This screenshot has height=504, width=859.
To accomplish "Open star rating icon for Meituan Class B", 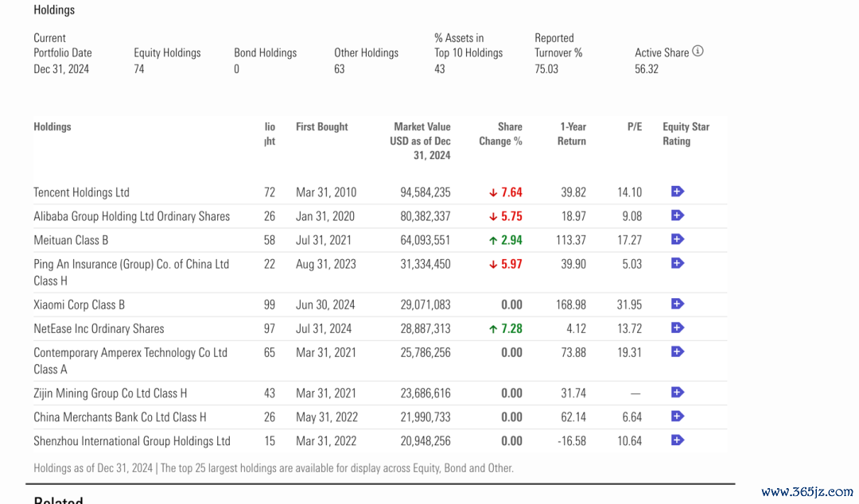I will click(677, 239).
